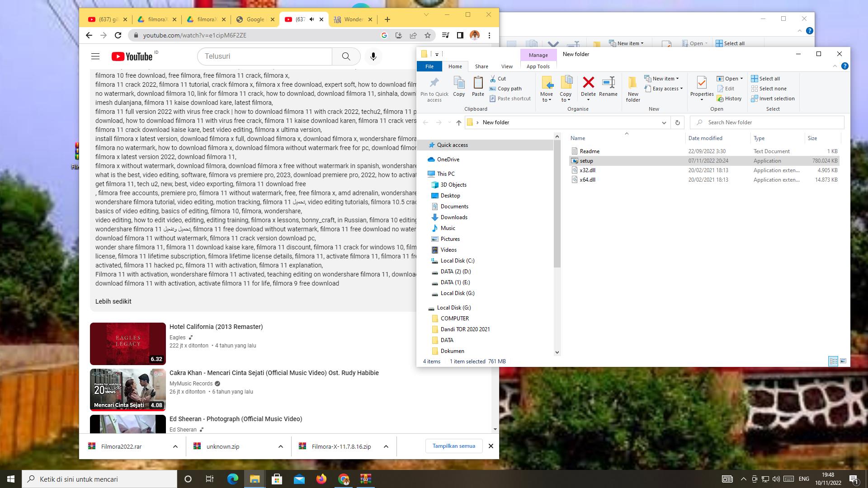
Task: Expand address bar history dropdown
Action: point(664,122)
